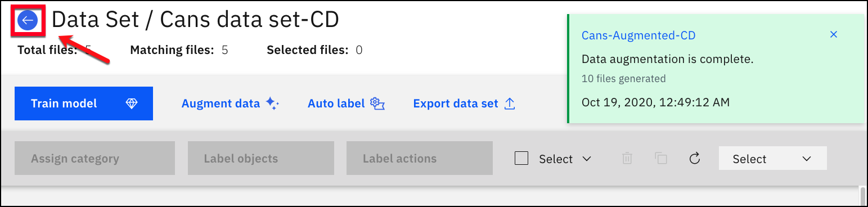Check the Select checkbox
Image resolution: width=868 pixels, height=207 pixels.
(521, 159)
